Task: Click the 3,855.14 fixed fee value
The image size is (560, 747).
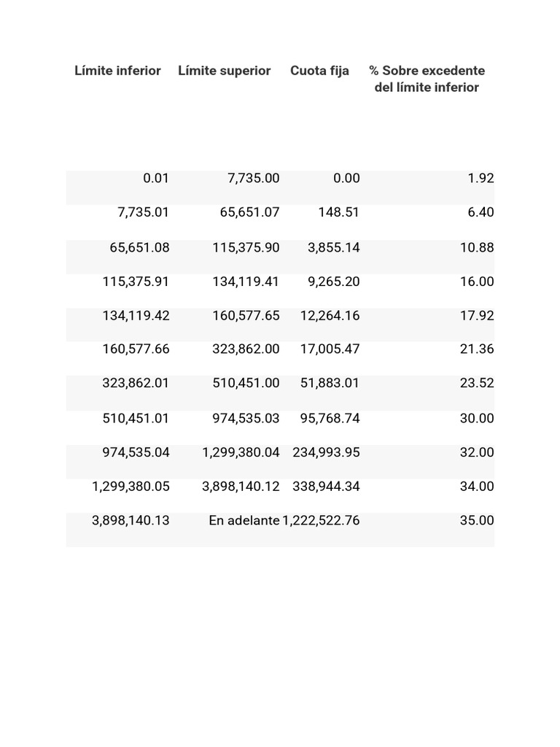Action: pyautogui.click(x=333, y=247)
